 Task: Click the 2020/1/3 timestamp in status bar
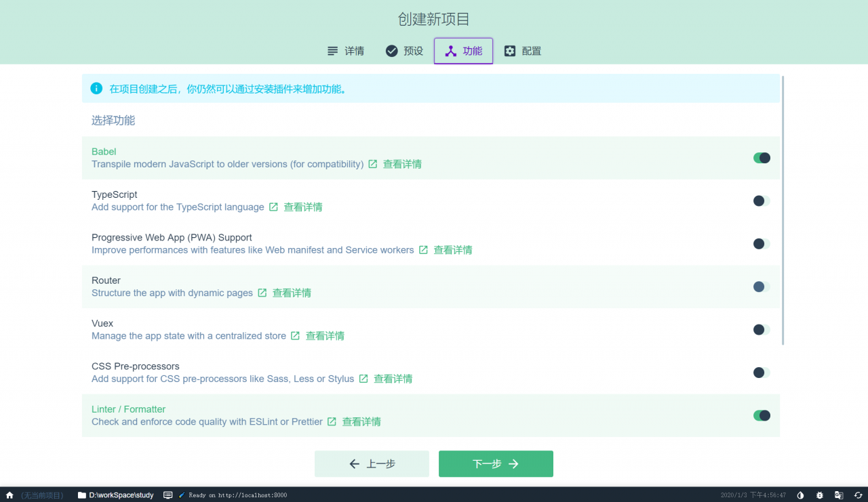[x=753, y=495]
